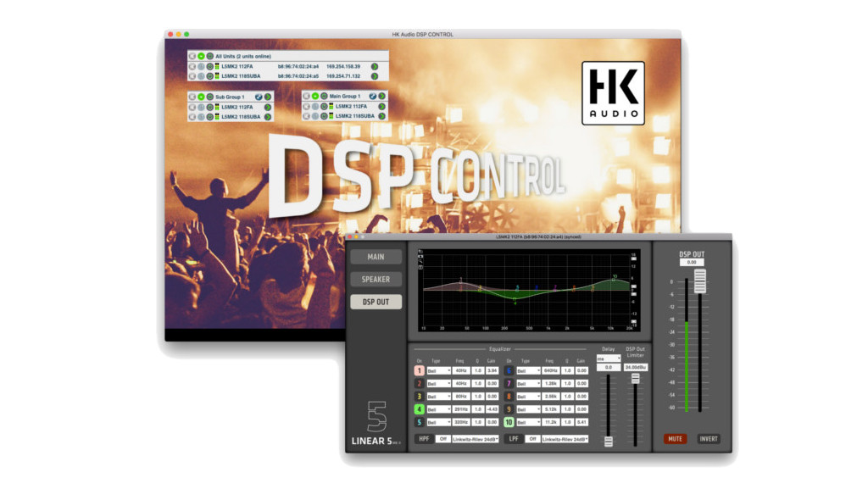The image size is (868, 489).
Task: Open the Type dropdown for EQ band 8
Action: (528, 397)
